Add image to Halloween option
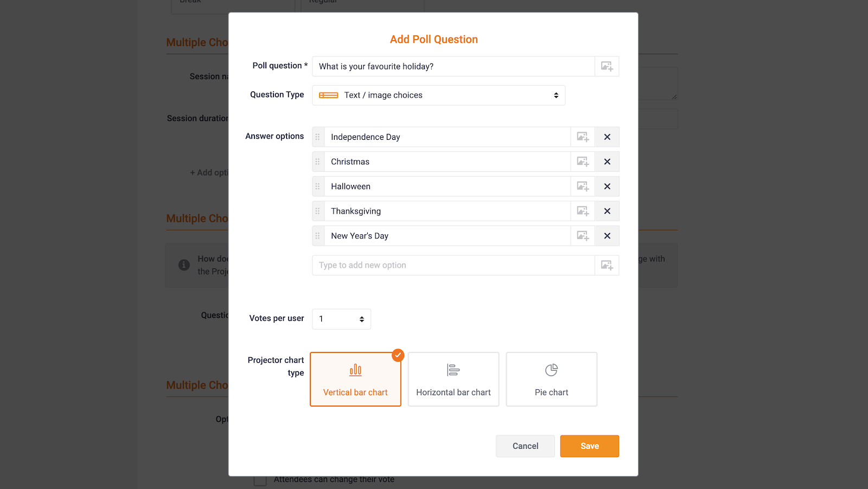Image resolution: width=868 pixels, height=489 pixels. click(x=583, y=186)
